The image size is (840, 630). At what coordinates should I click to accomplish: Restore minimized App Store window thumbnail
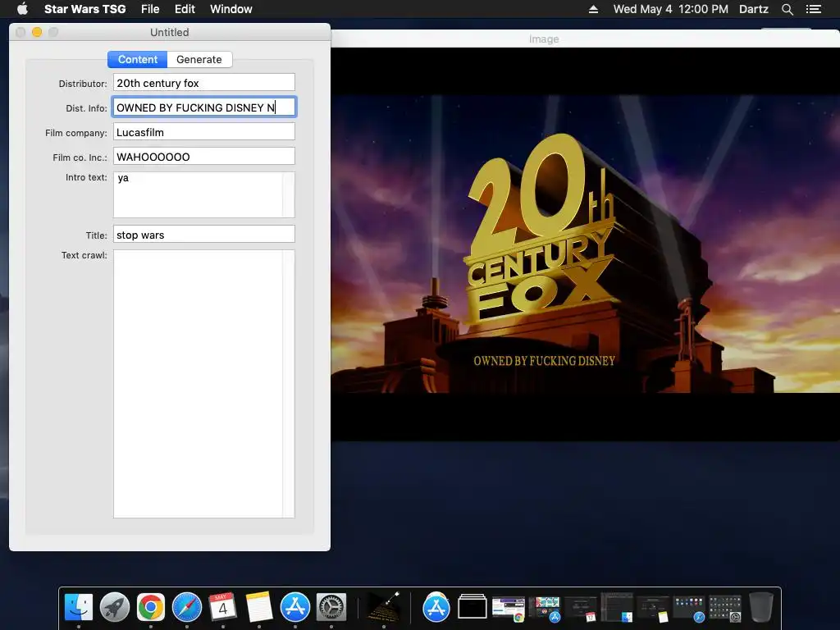click(x=545, y=609)
